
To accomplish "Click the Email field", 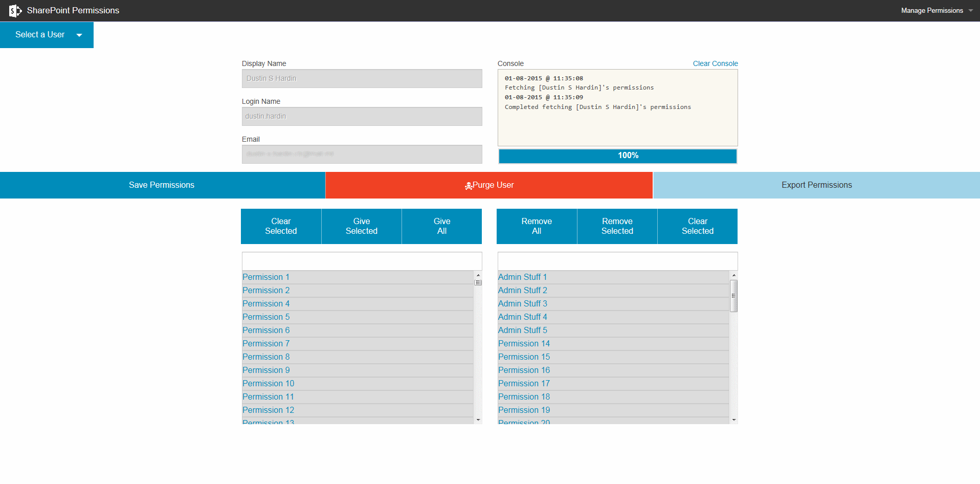I will [x=362, y=155].
